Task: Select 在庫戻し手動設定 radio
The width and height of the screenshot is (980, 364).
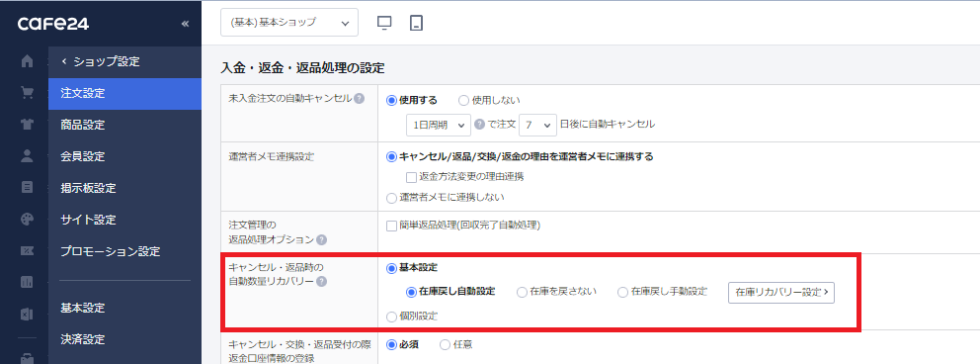Action: click(623, 292)
